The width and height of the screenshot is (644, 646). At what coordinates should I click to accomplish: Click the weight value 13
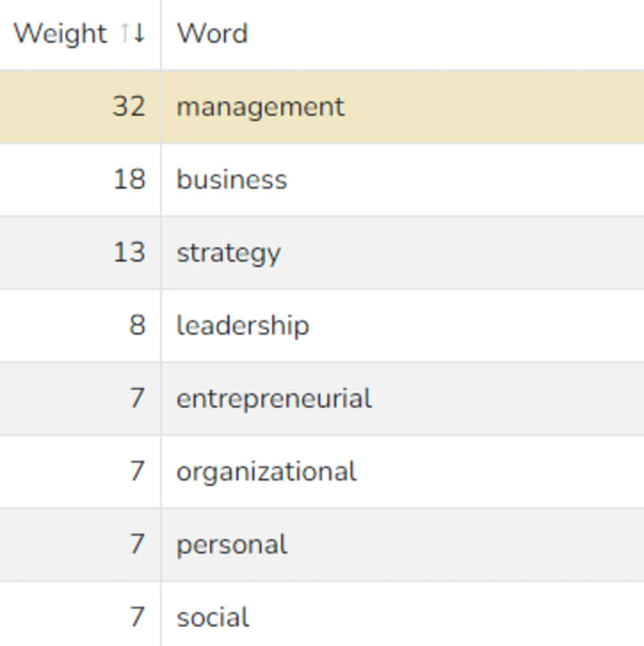click(x=129, y=252)
